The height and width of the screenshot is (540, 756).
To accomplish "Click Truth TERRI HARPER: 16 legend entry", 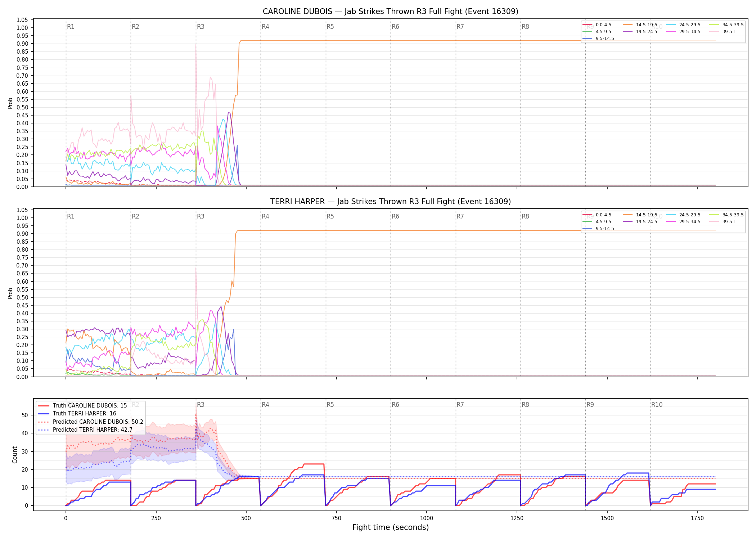I will [x=77, y=414].
